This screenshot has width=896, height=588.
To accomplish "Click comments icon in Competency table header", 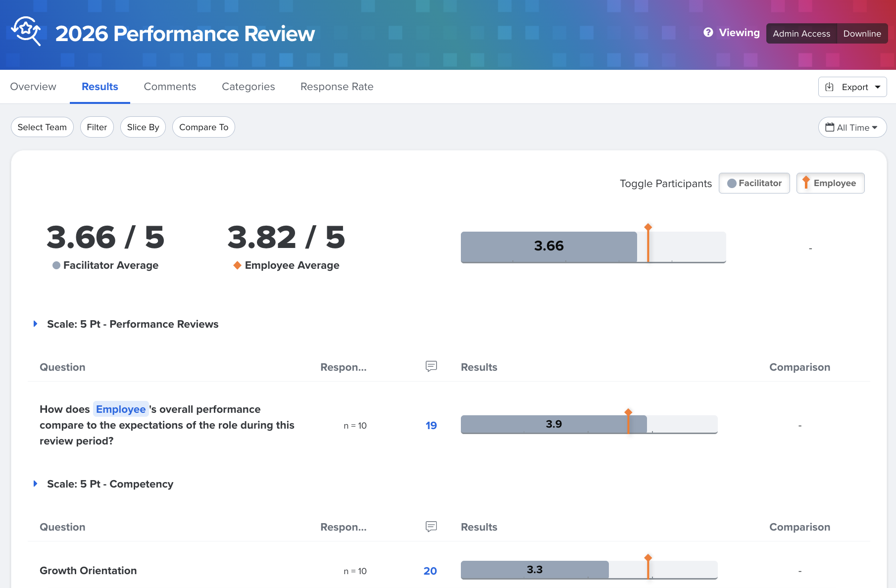I will click(431, 526).
